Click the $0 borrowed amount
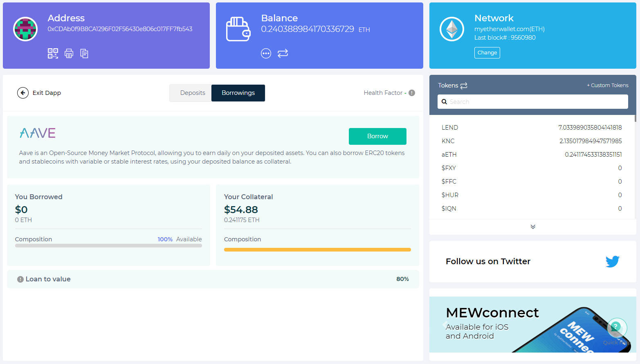This screenshot has height=364, width=640. pos(21,210)
